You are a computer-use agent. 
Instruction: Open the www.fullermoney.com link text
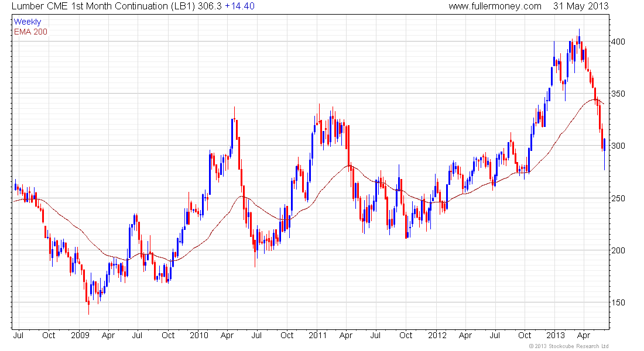tap(495, 6)
